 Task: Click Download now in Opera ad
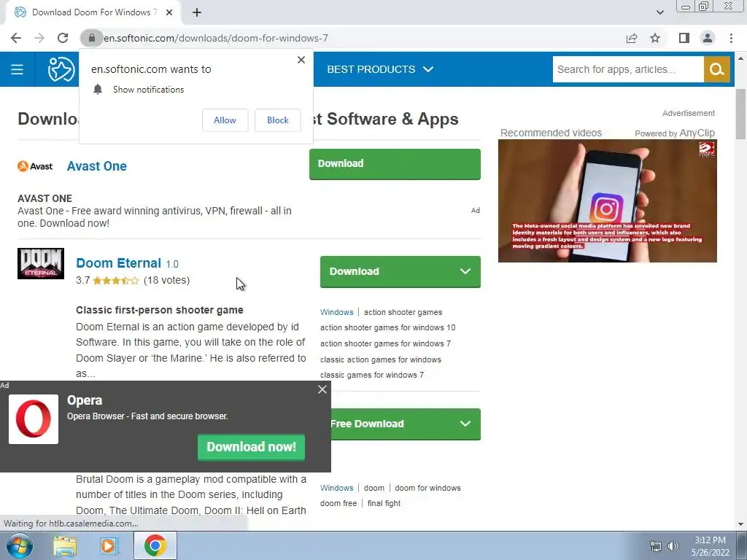[251, 447]
